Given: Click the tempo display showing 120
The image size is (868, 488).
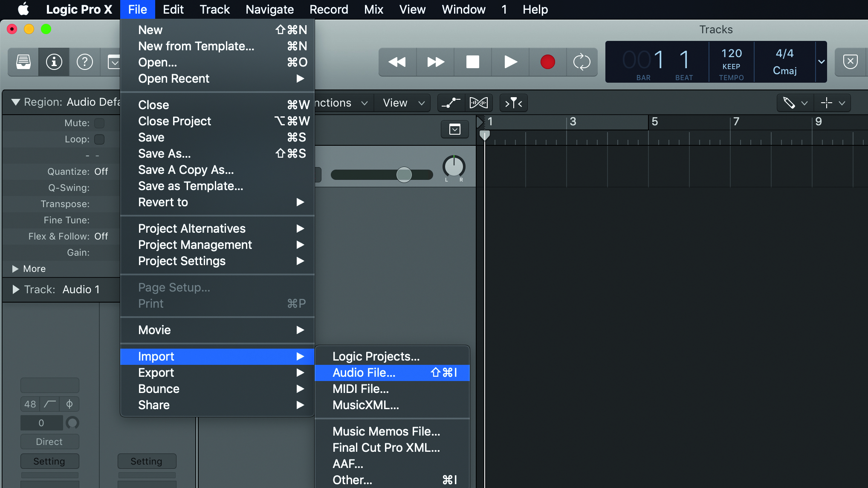Looking at the screenshot, I should pyautogui.click(x=732, y=54).
